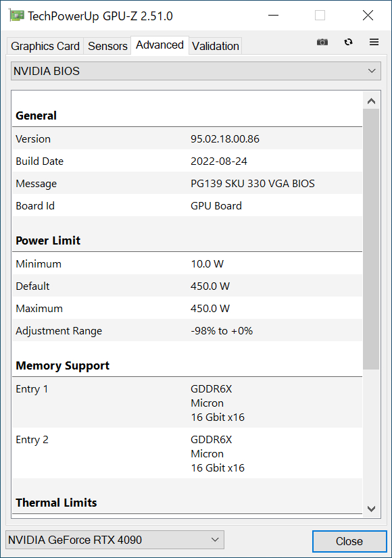Click the Maximum power limit row

click(187, 309)
